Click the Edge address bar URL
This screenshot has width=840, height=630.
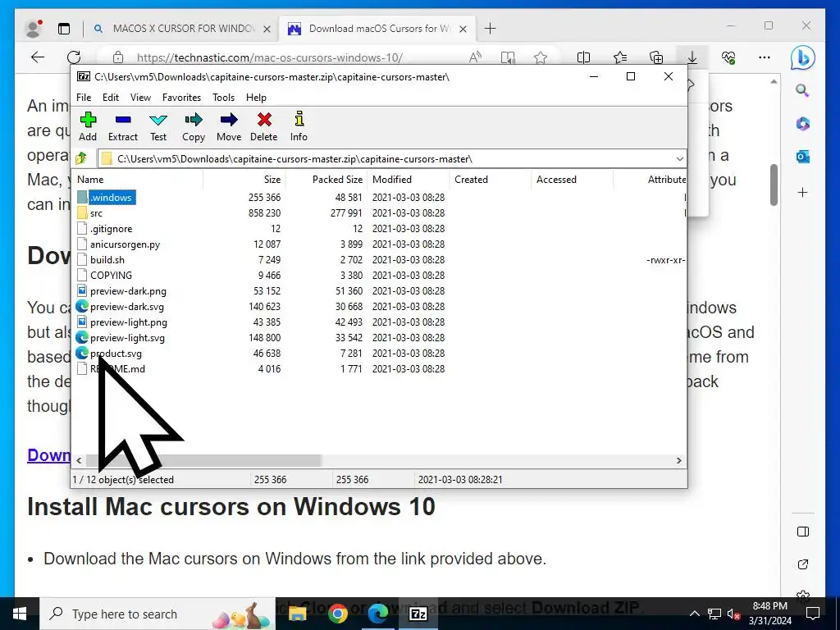point(269,57)
